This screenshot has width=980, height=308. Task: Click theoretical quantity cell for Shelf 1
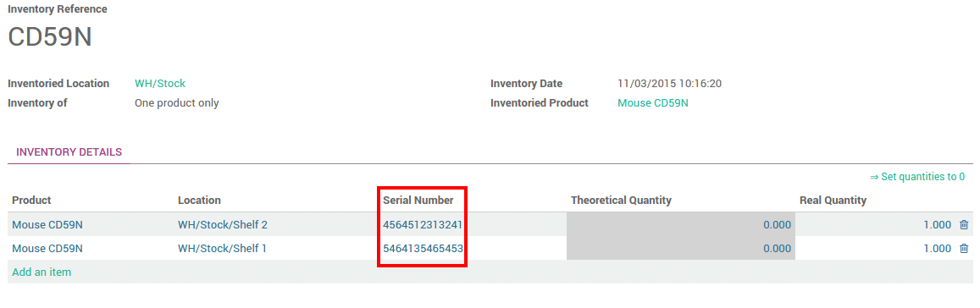point(681,248)
